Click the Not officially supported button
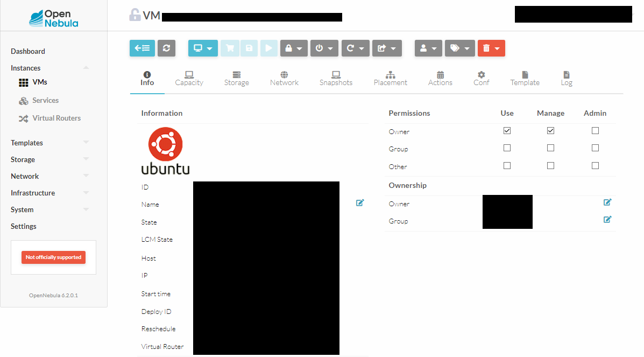Screen dimensions: 644x357 click(x=53, y=257)
